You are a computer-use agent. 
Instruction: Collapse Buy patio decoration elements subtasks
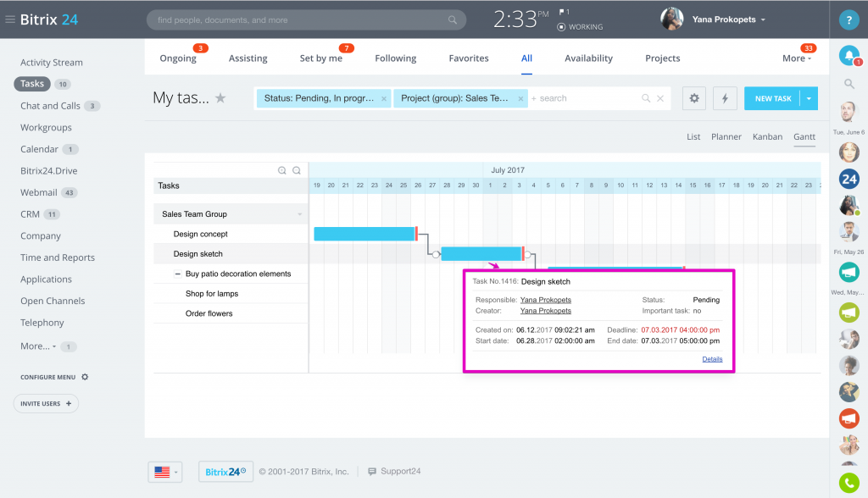177,274
